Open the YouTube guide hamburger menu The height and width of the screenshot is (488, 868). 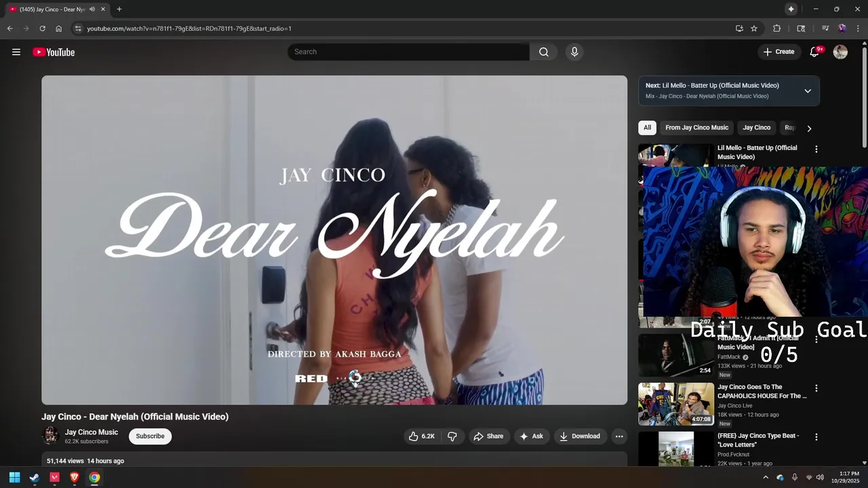(16, 52)
